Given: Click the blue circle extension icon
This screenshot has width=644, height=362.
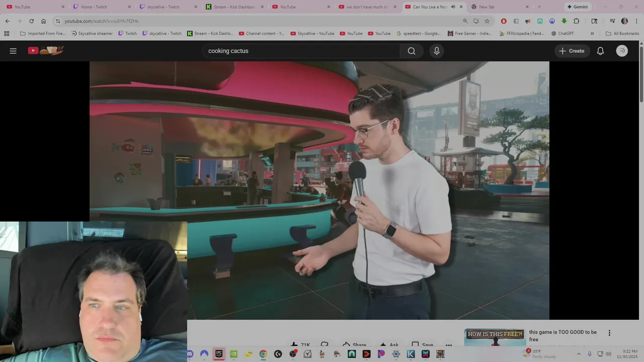Looking at the screenshot, I should 552,21.
